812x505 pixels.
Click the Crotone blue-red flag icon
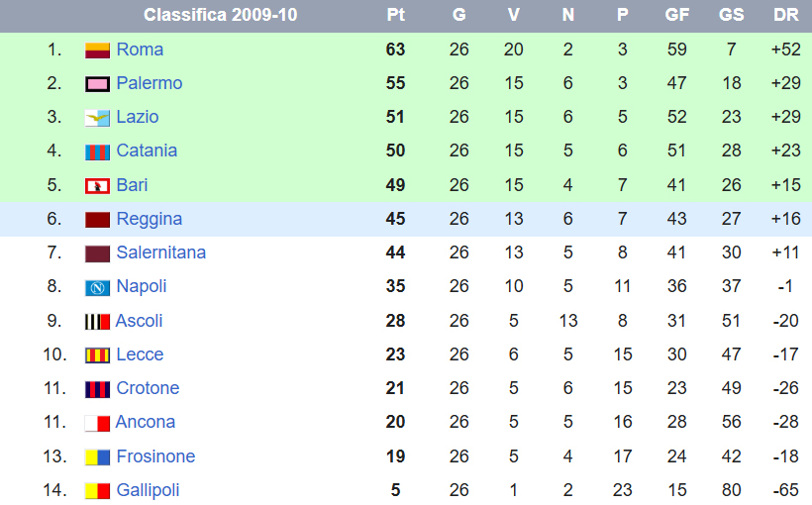[97, 389]
